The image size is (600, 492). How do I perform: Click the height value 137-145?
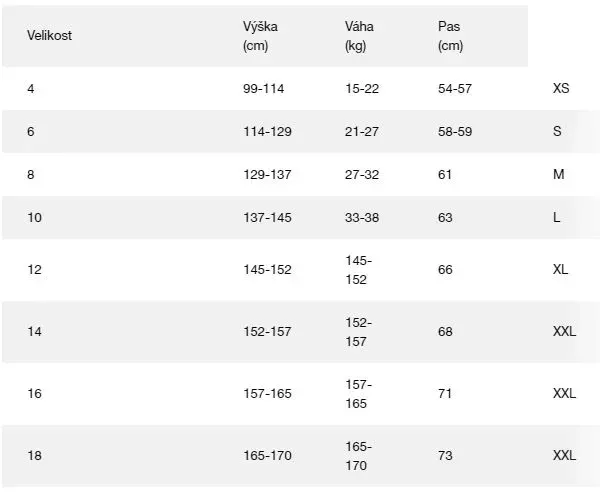267,217
